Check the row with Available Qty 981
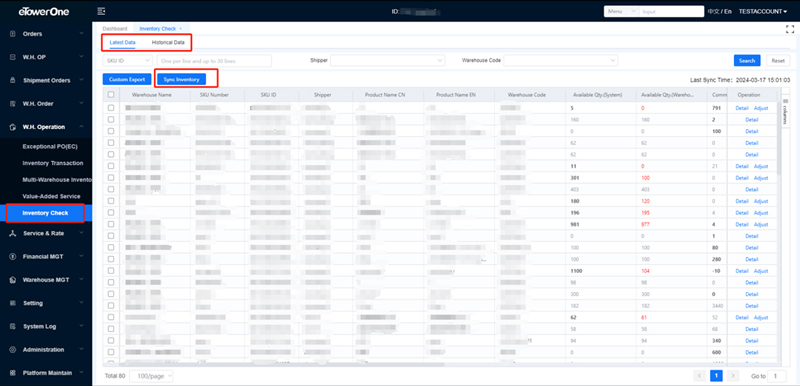Image resolution: width=800 pixels, height=386 pixels. 111,224
